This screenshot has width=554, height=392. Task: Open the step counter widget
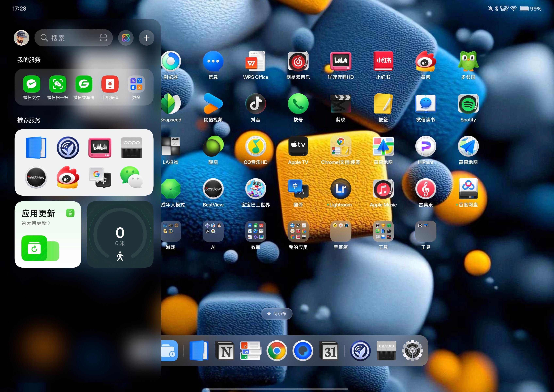120,234
